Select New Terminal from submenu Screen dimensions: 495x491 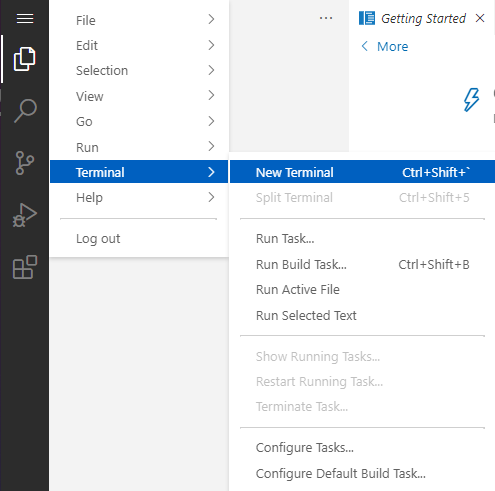click(x=362, y=172)
